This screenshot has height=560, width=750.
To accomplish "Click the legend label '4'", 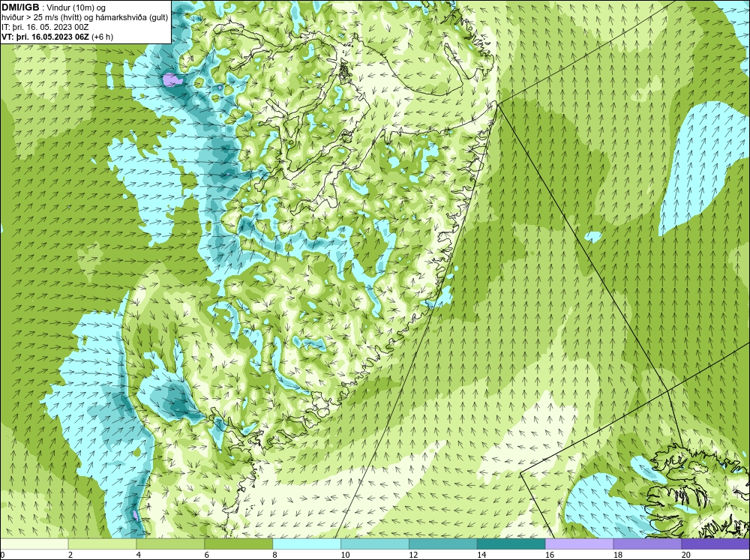I will 138,555.
